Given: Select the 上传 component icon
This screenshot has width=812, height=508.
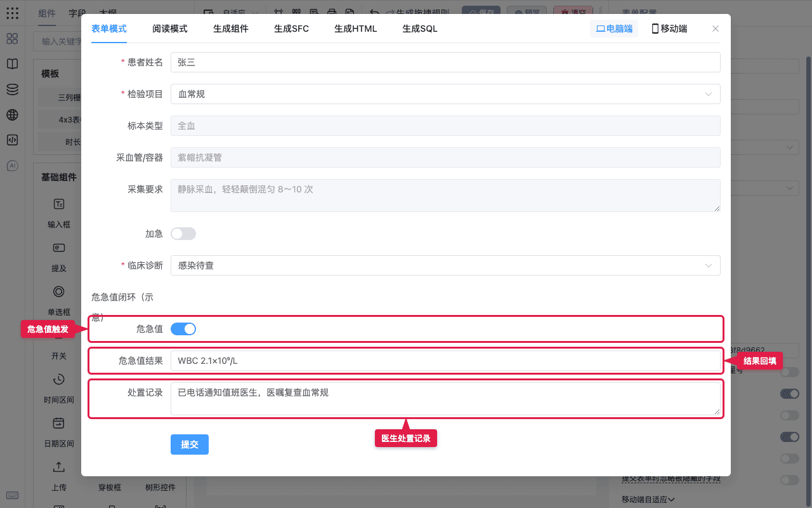Looking at the screenshot, I should tap(59, 467).
